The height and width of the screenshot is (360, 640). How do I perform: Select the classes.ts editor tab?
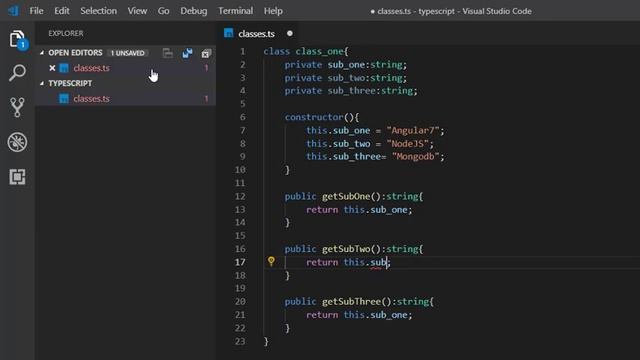(258, 33)
